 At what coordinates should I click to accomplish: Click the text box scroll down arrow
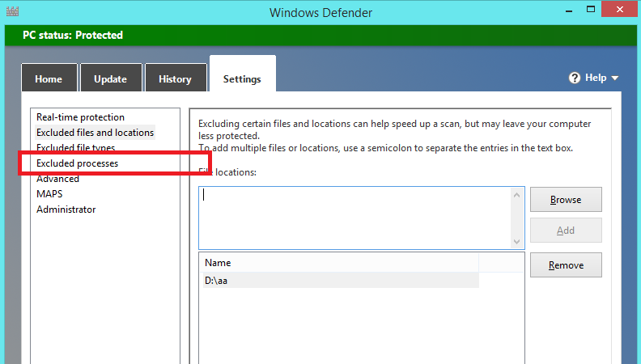click(x=516, y=241)
